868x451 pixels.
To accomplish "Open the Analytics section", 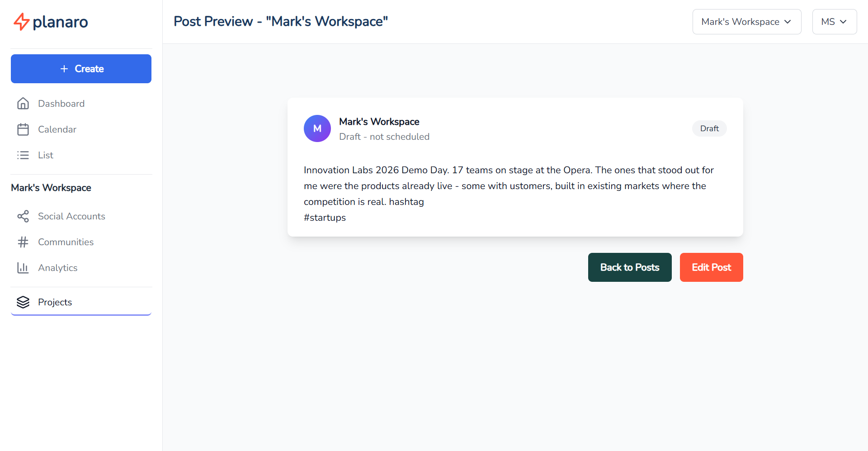I will 81,268.
